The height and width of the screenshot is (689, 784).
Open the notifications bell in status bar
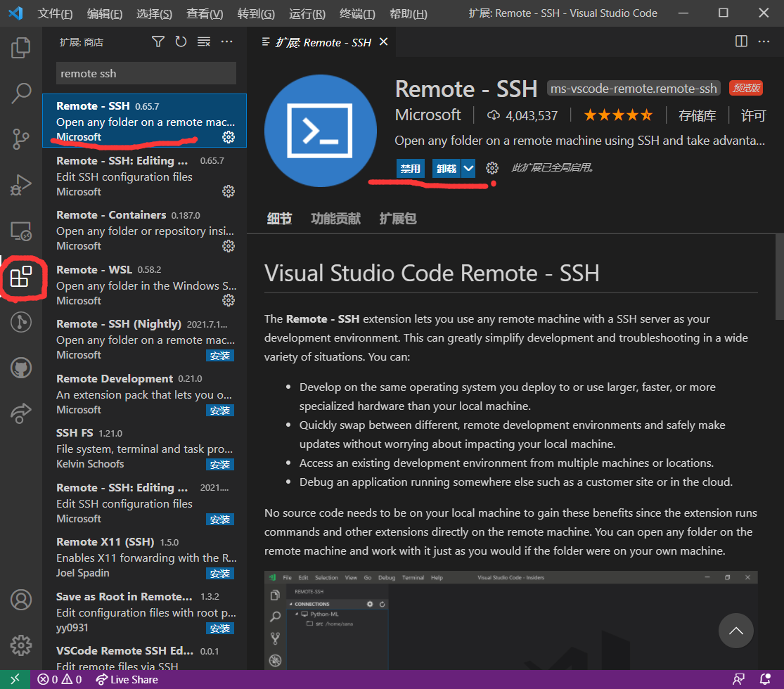click(x=765, y=679)
